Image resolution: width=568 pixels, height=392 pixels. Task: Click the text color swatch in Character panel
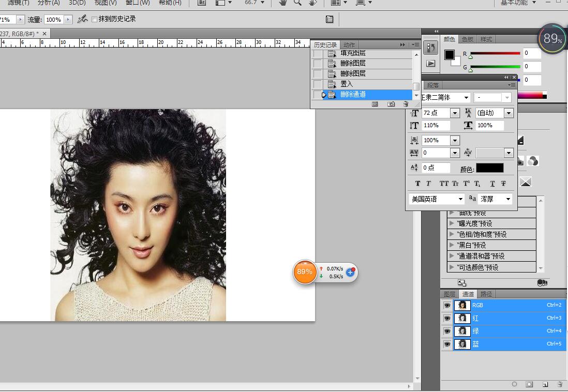click(489, 168)
